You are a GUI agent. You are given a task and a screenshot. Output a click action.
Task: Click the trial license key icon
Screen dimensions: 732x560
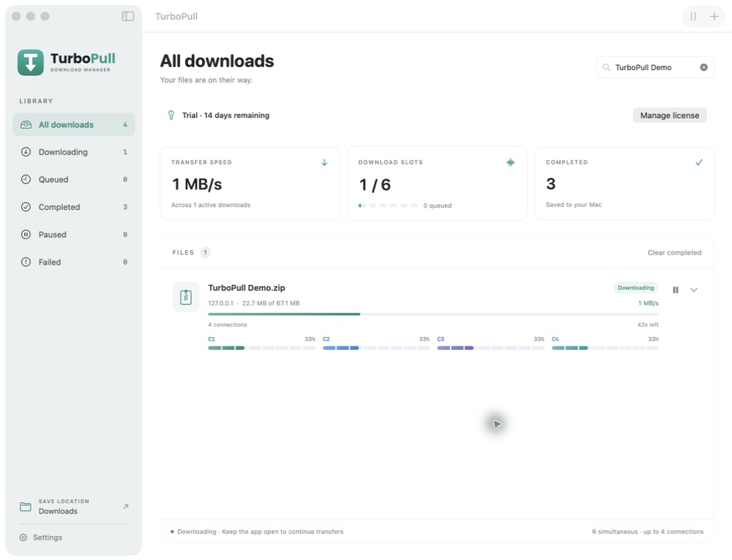(x=171, y=115)
